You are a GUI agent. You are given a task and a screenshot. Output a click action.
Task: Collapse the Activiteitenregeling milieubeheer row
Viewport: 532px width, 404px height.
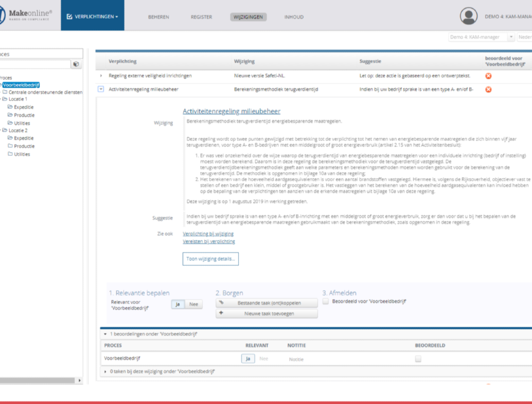[x=101, y=89]
